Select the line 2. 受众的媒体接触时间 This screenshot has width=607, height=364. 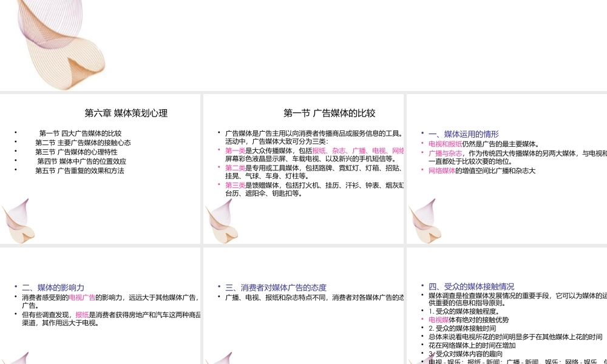tap(462, 328)
